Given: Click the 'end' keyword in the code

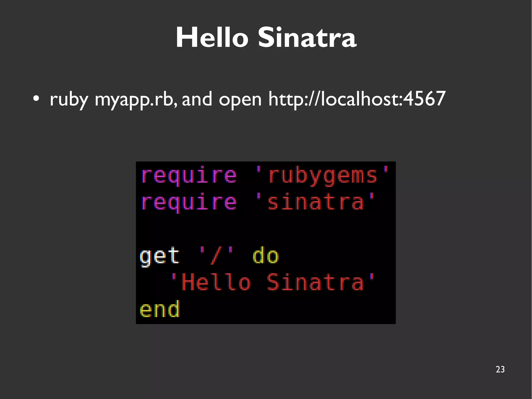Looking at the screenshot, I should tap(159, 309).
